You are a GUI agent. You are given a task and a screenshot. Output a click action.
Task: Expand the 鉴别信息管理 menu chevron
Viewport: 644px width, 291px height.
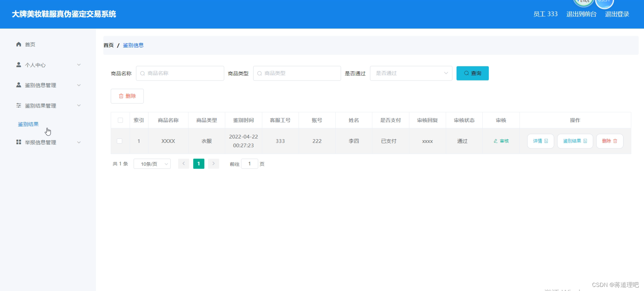click(x=79, y=85)
